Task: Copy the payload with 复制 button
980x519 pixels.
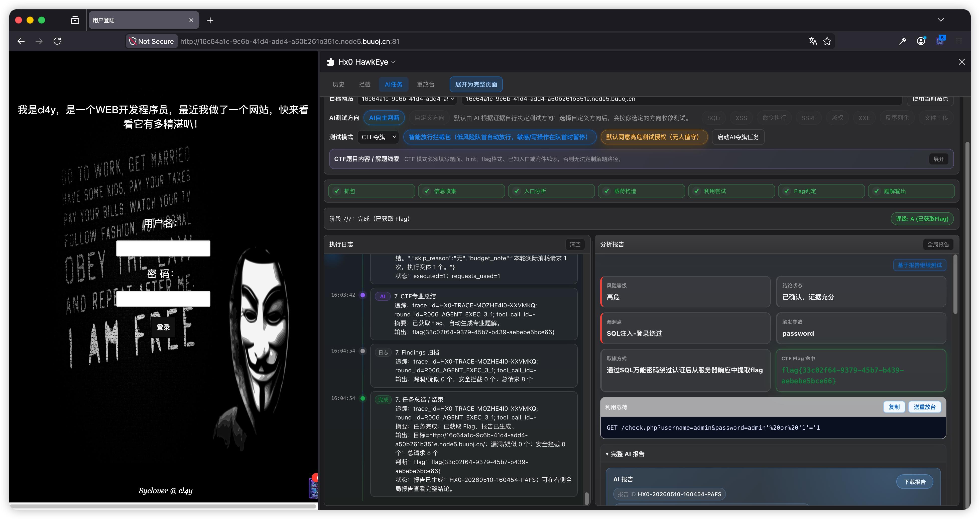Action: 894,407
